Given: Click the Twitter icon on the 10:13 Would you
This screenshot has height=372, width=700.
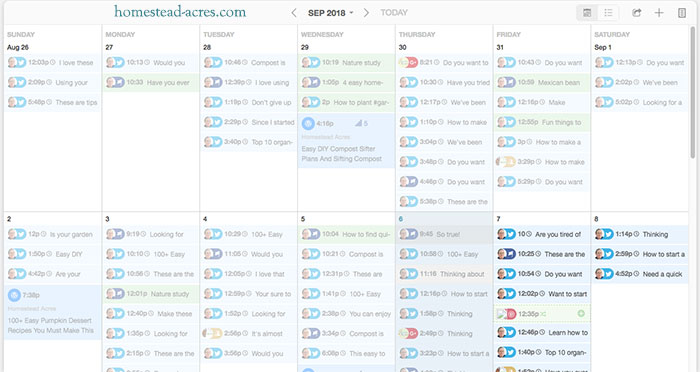Looking at the screenshot, I should 119,63.
